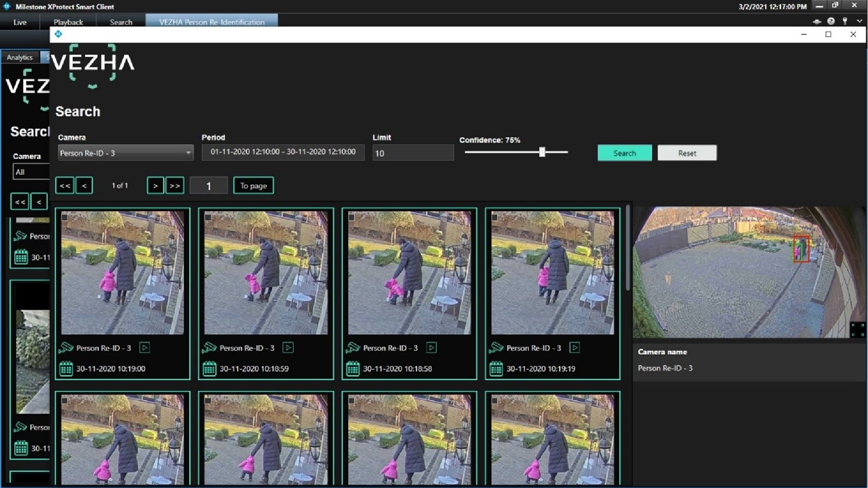The width and height of the screenshot is (868, 488).
Task: Play clip for result dated 30-11-2020 10:19:19
Action: (575, 347)
